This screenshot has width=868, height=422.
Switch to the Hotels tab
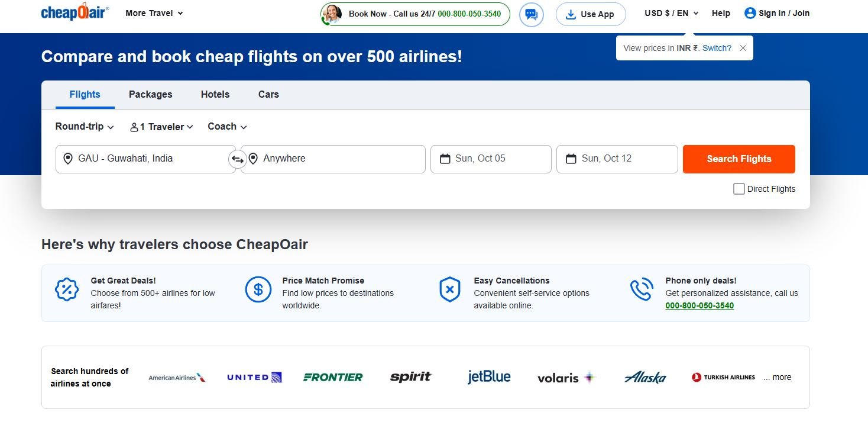point(215,94)
